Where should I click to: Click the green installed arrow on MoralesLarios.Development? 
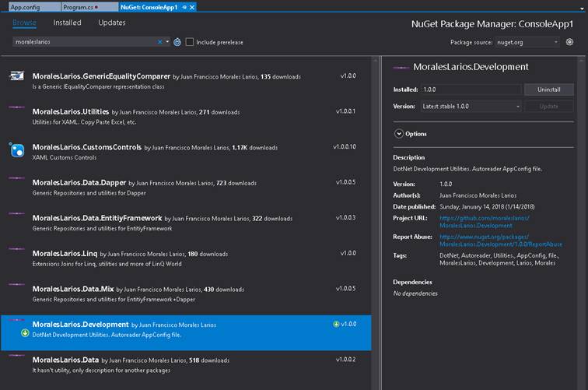[x=25, y=333]
